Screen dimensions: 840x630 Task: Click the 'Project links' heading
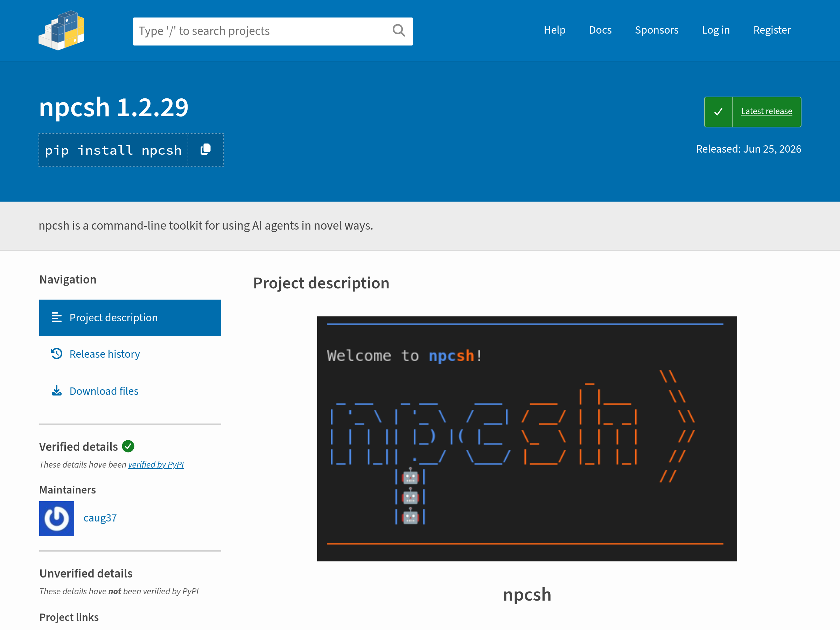[69, 617]
